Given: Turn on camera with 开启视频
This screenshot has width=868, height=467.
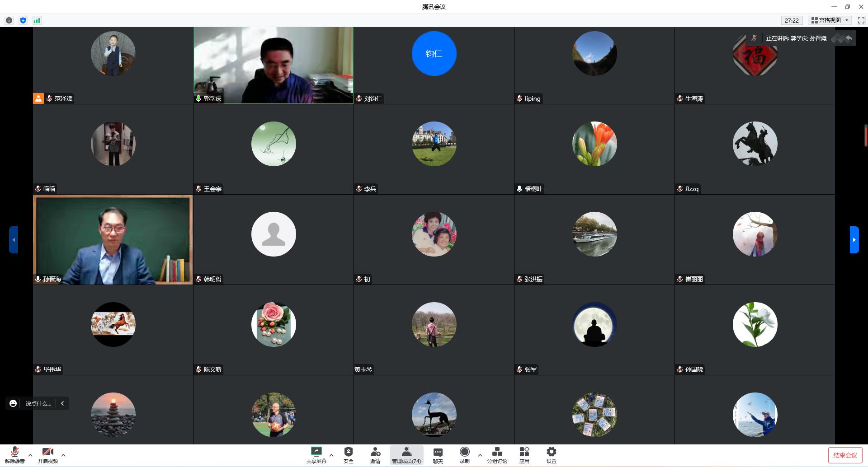Looking at the screenshot, I should click(x=47, y=453).
